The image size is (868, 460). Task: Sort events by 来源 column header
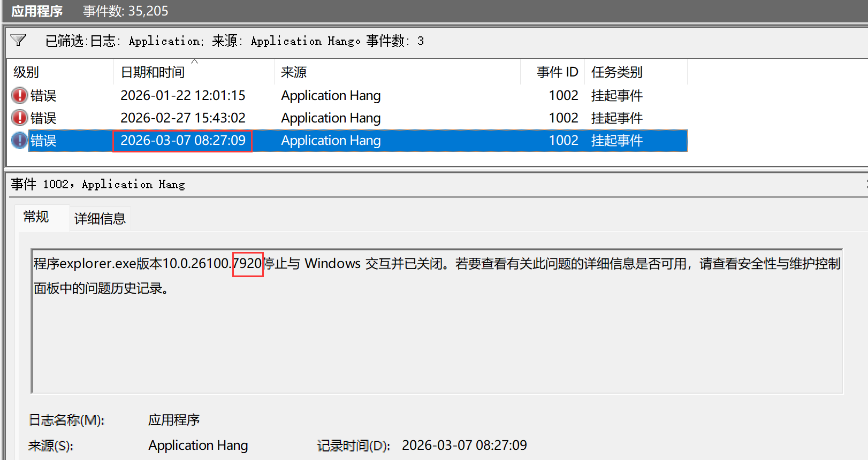tap(294, 72)
